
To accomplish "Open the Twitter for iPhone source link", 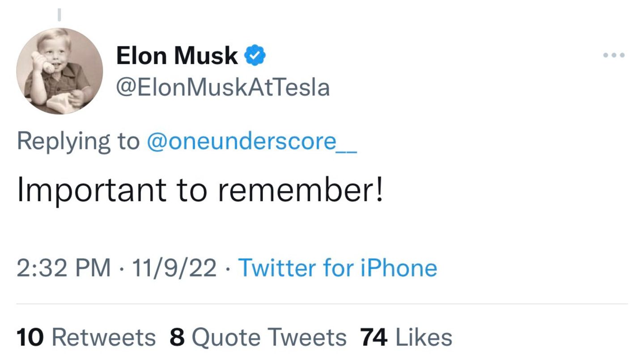I will point(338,268).
